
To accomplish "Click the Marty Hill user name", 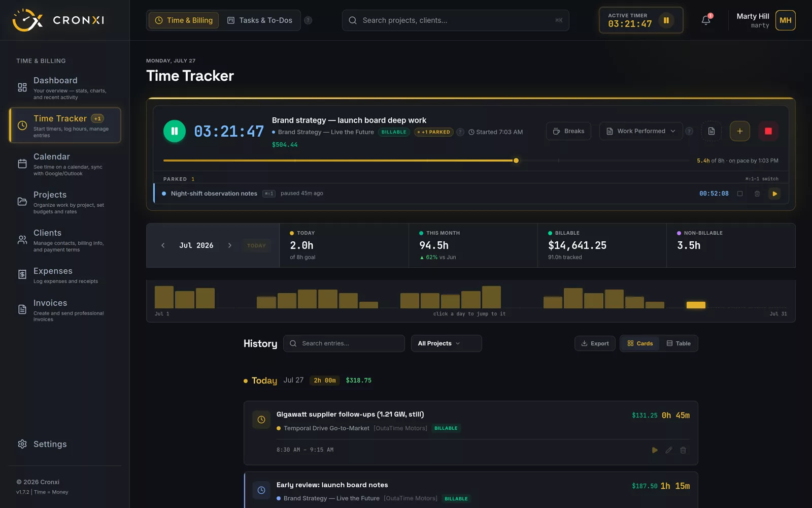I will point(753,16).
